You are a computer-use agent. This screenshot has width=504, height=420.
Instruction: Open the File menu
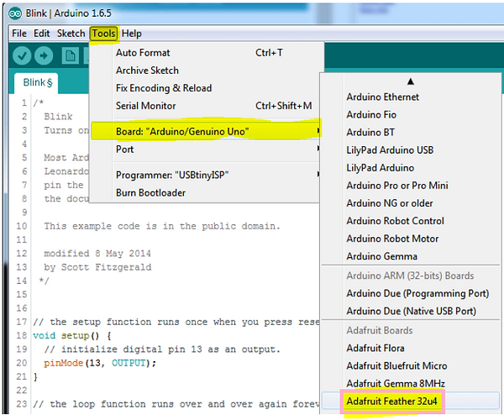[x=19, y=34]
